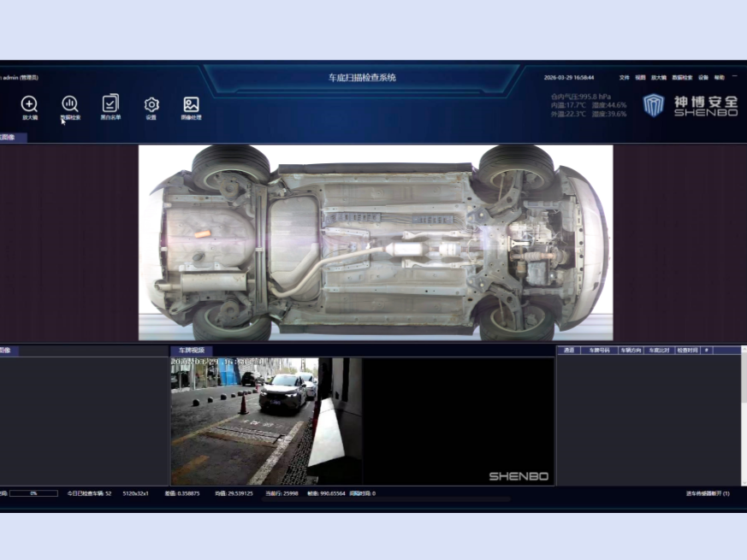Click the 车辆方向 column header
Image resolution: width=747 pixels, height=560 pixels.
pos(631,350)
